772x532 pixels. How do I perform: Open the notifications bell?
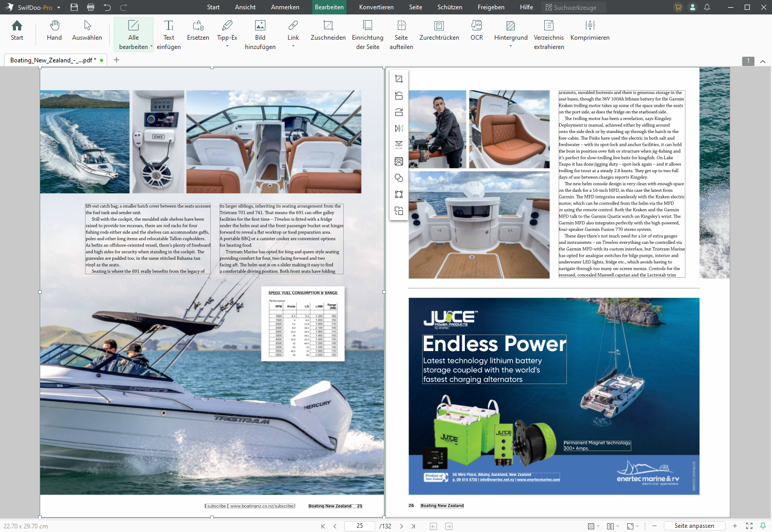[x=707, y=7]
